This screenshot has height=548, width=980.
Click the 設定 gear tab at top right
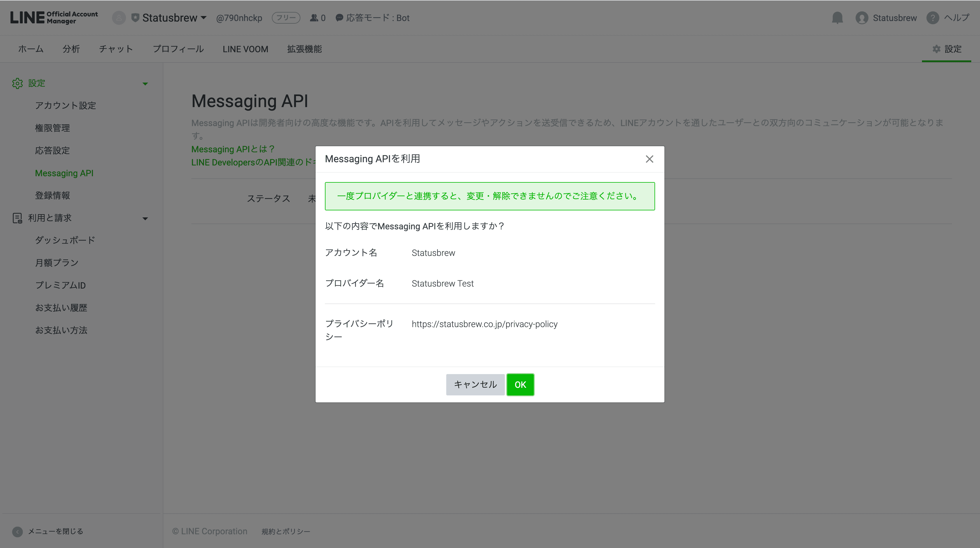point(946,49)
